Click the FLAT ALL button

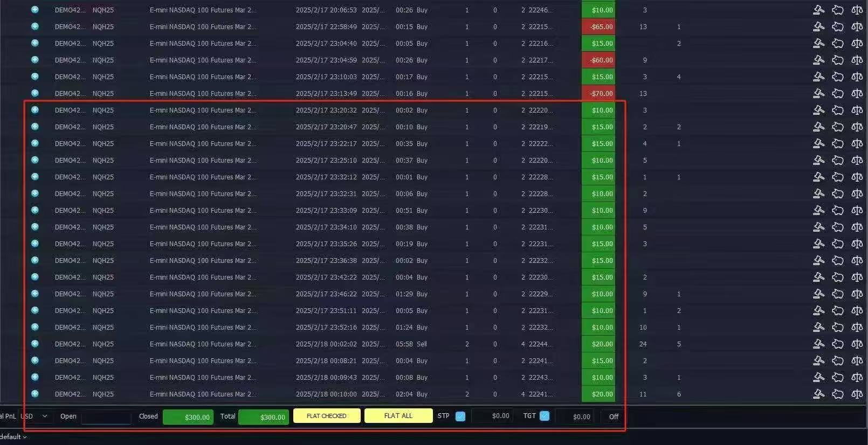tap(398, 416)
